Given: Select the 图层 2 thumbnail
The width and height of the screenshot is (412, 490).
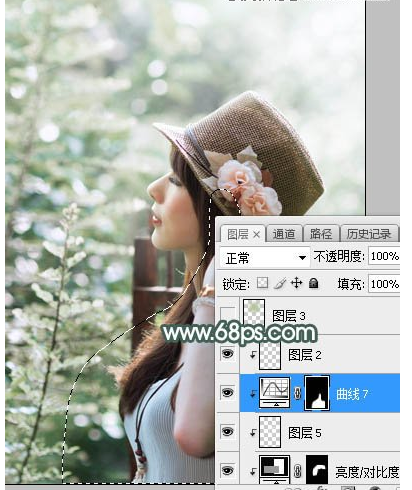Looking at the screenshot, I should (x=270, y=355).
